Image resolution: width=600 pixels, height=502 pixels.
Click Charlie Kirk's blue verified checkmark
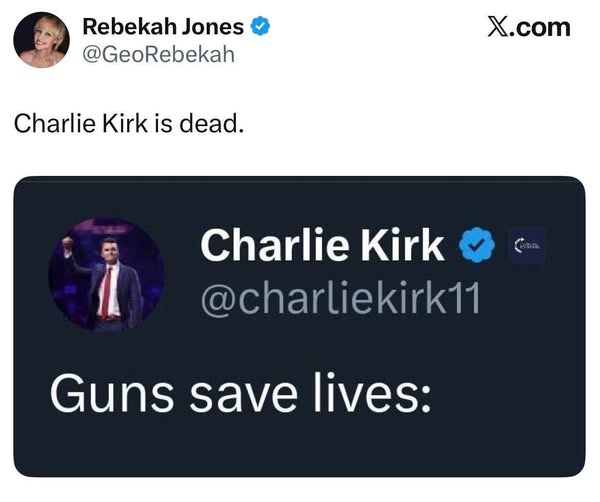point(478,245)
